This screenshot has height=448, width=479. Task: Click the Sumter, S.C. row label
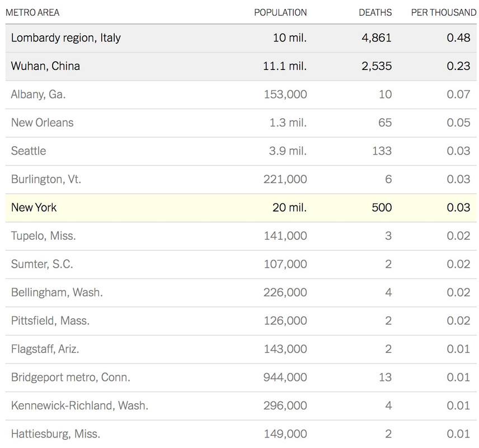(42, 264)
